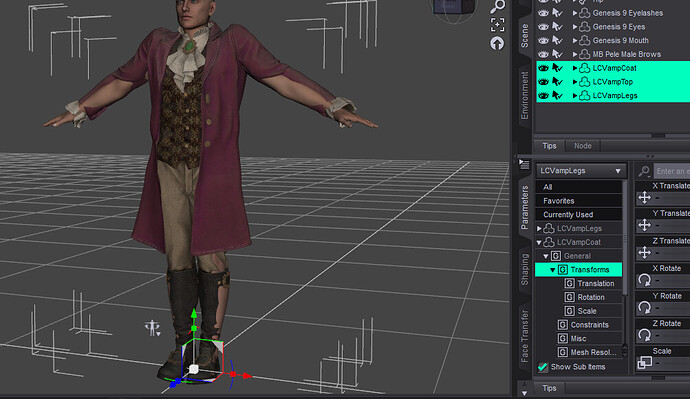690x399 pixels.
Task: Click the Y Rotate circular arrow icon
Action: click(644, 307)
